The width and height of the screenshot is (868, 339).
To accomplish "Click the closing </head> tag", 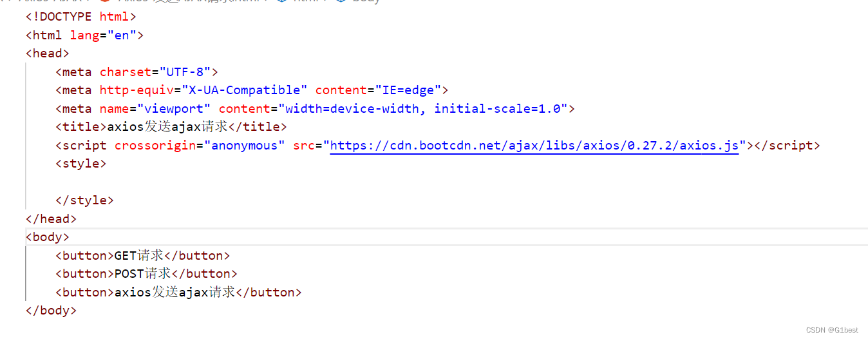I will [52, 219].
